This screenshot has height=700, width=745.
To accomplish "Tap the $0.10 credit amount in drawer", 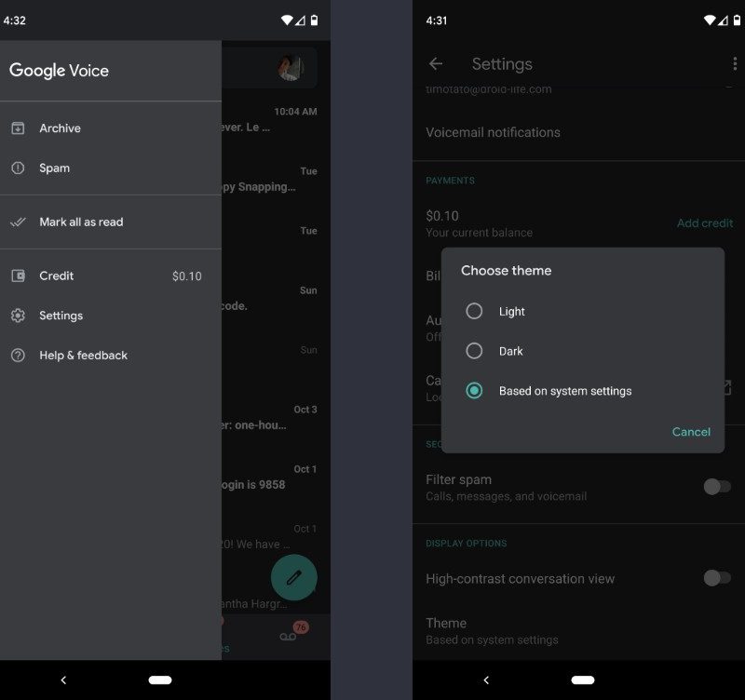I will click(x=187, y=276).
